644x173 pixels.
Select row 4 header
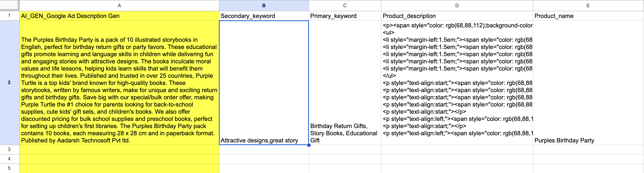(9, 159)
